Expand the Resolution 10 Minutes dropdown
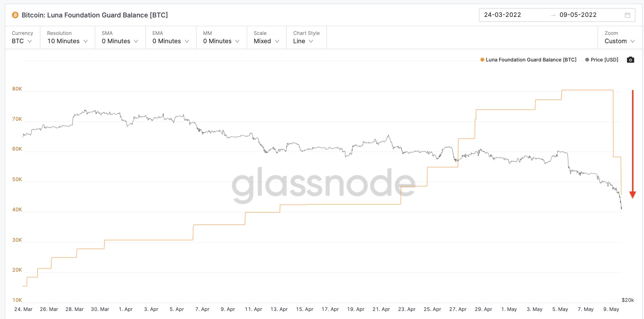Screen dimensions: 644x319 [67, 41]
